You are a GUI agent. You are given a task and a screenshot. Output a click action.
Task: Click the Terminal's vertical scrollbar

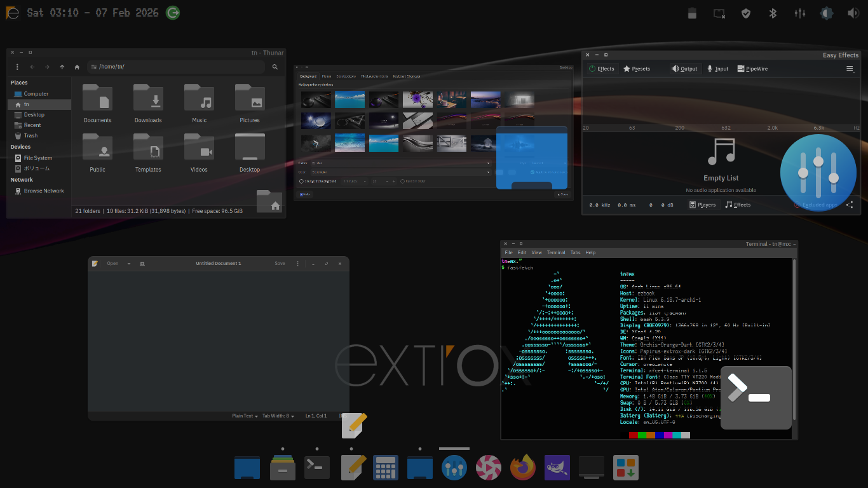[x=794, y=339]
